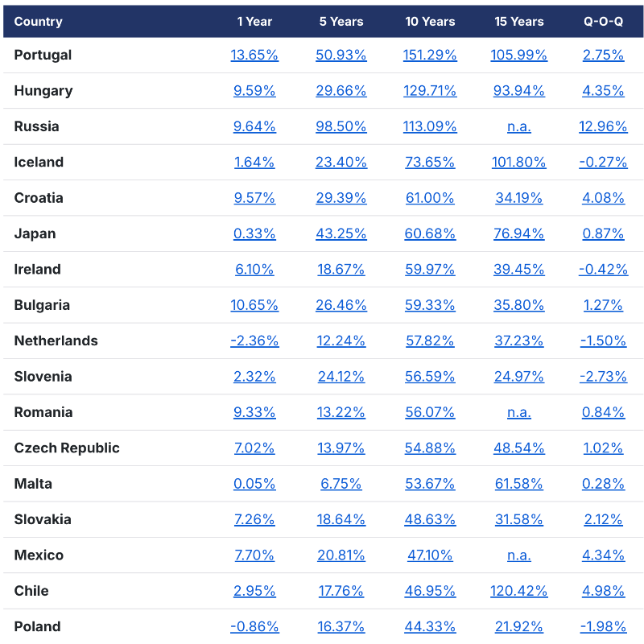Click Russia's Q-O-Q value 12.96%
The height and width of the screenshot is (644, 644).
(603, 126)
